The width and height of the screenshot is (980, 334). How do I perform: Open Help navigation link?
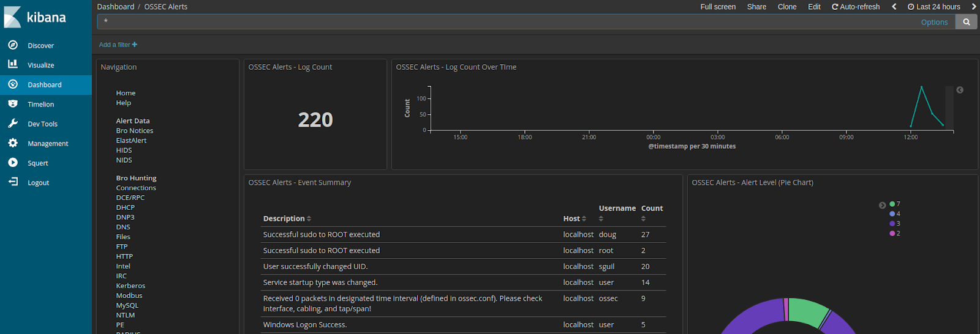(x=124, y=103)
